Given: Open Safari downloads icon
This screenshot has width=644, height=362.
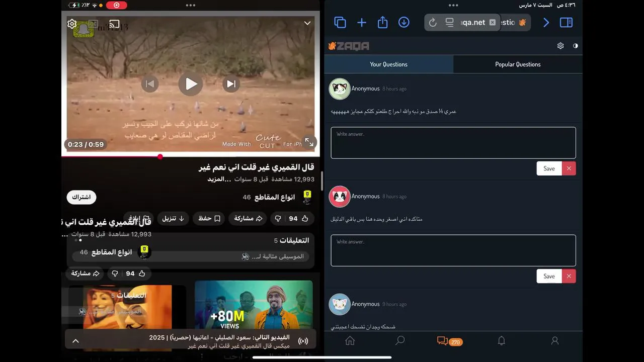Looking at the screenshot, I should pyautogui.click(x=404, y=23).
